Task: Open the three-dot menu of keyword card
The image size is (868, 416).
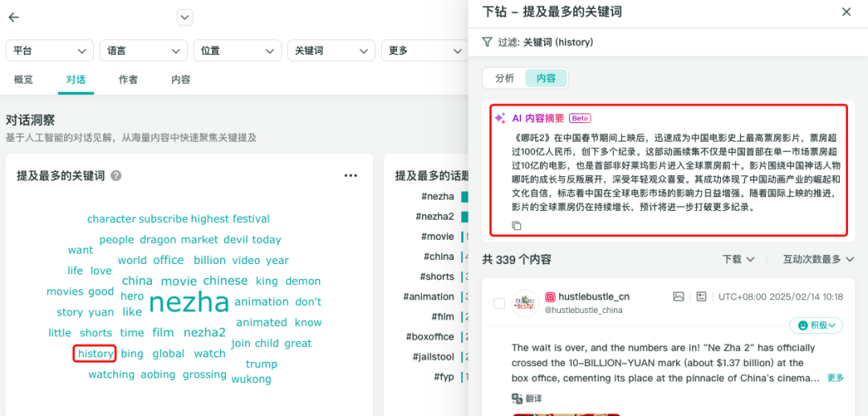Action: (350, 175)
